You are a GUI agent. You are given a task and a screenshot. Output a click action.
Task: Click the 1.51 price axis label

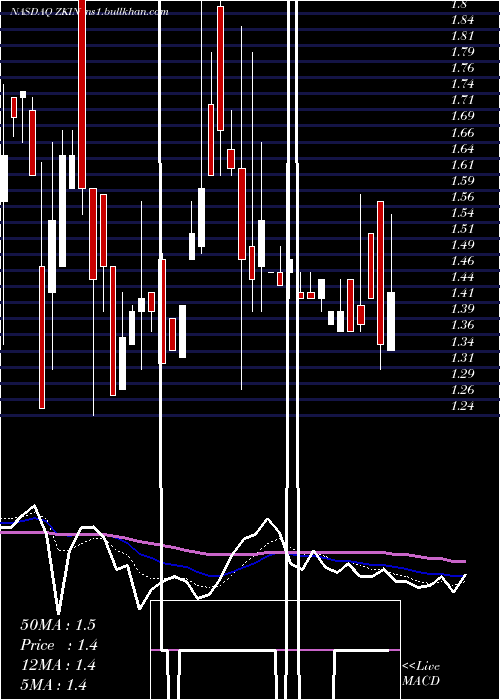click(462, 229)
